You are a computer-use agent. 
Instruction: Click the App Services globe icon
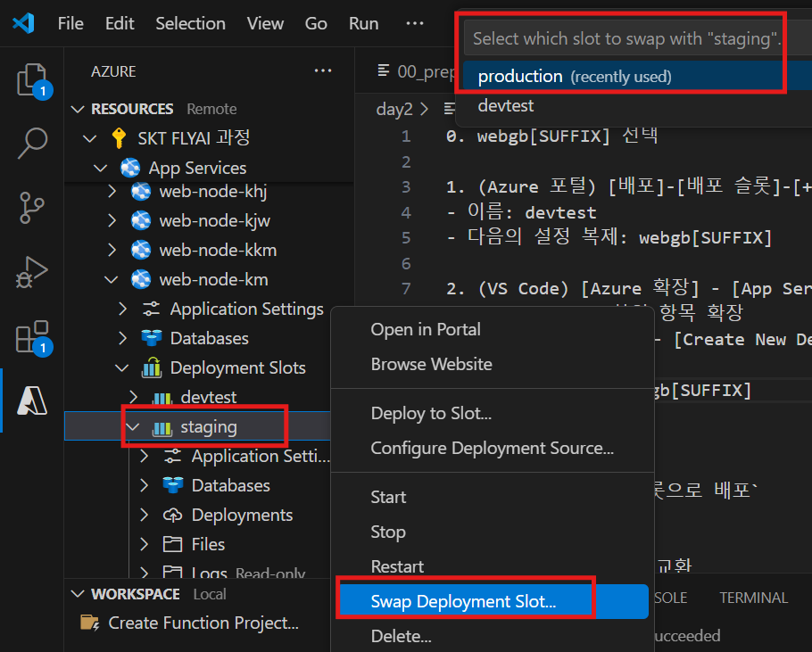click(130, 168)
